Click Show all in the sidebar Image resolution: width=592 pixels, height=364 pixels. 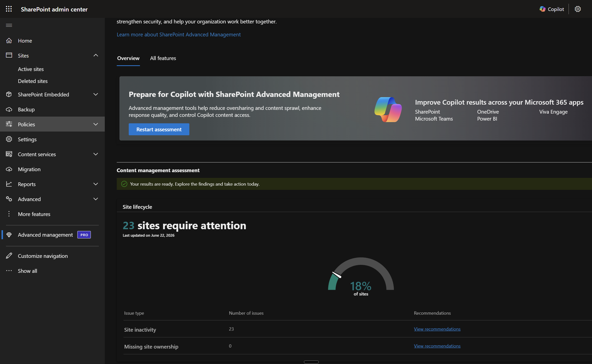[x=27, y=271]
